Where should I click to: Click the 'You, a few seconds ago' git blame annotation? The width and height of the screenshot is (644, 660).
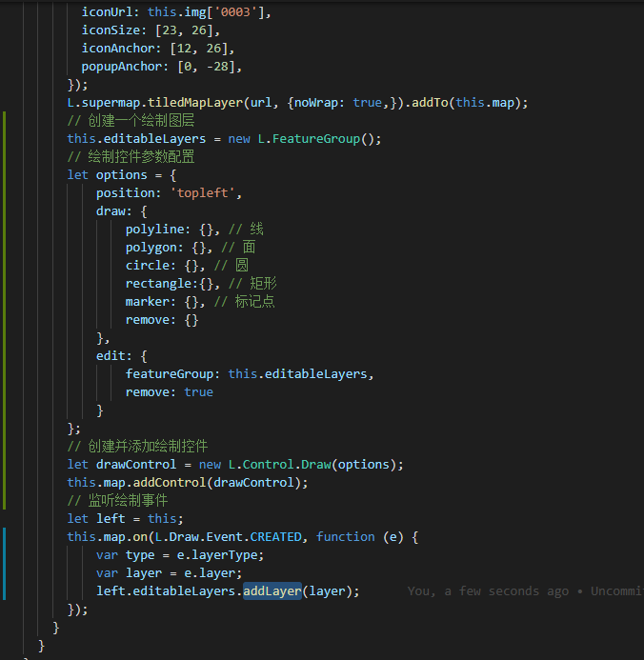pyautogui.click(x=488, y=591)
